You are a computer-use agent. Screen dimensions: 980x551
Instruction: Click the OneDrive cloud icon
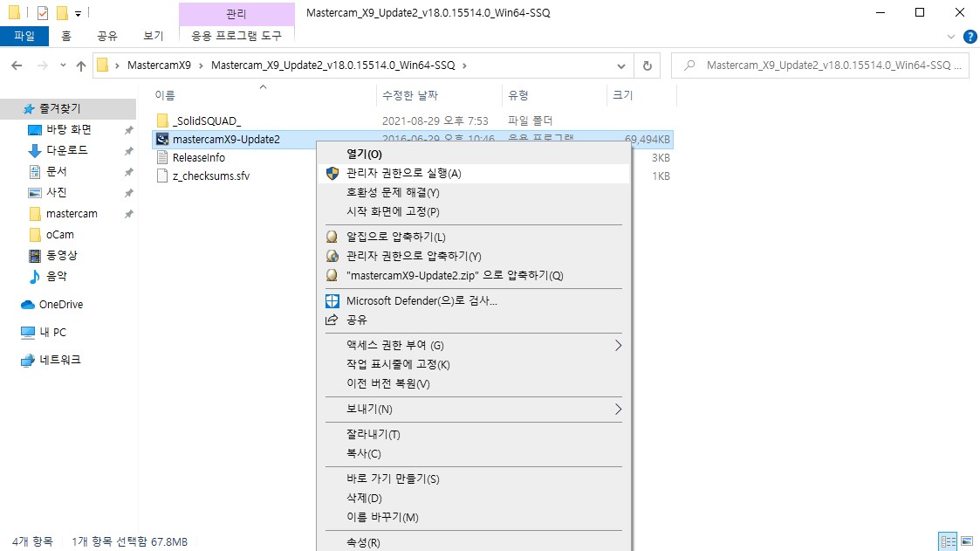(x=28, y=305)
